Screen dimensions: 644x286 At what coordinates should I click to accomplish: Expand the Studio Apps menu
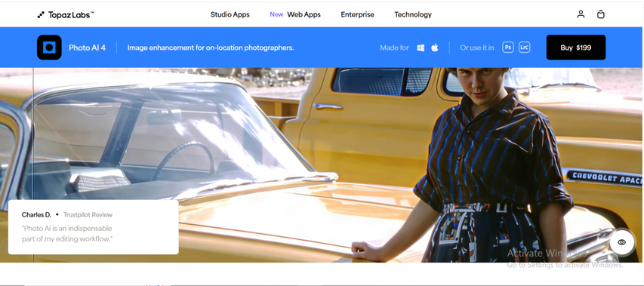pos(230,14)
